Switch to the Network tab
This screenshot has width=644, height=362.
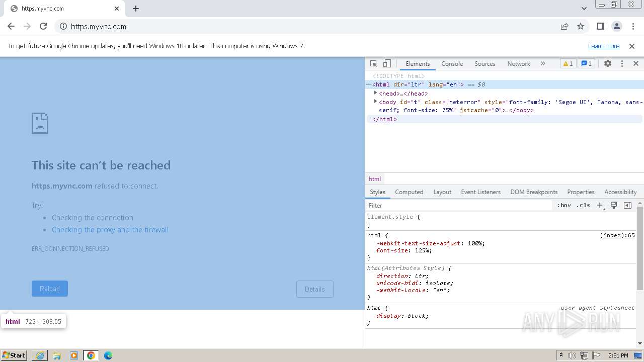tap(518, 64)
